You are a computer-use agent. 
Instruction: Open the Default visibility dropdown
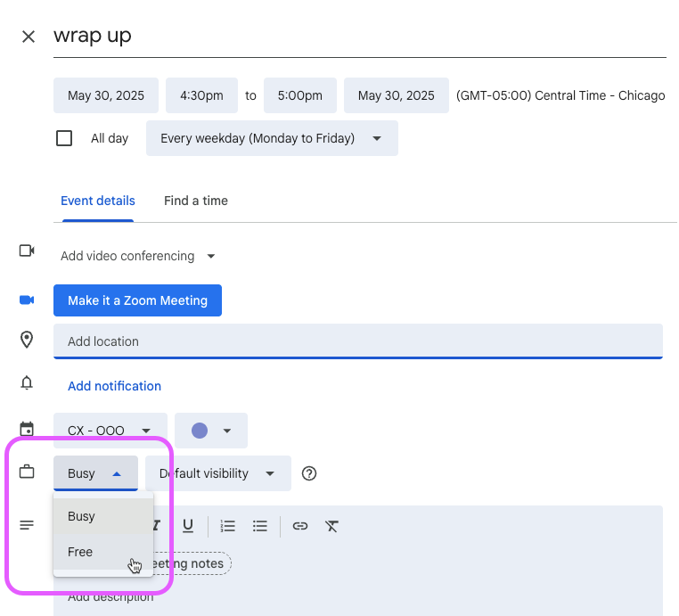click(217, 473)
